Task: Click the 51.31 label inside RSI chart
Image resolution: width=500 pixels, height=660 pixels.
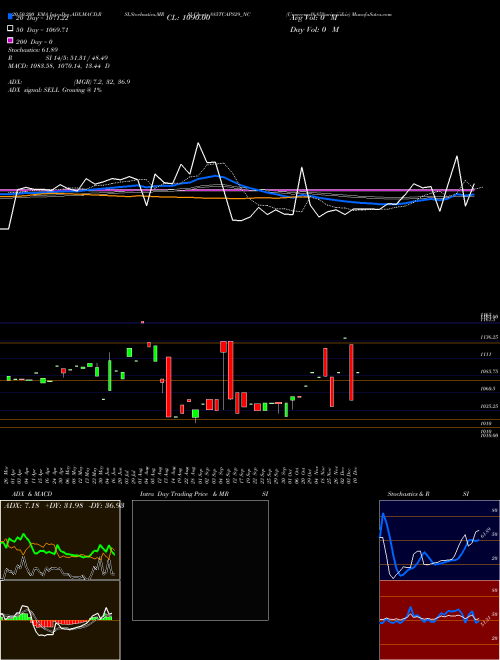Action: [485, 621]
